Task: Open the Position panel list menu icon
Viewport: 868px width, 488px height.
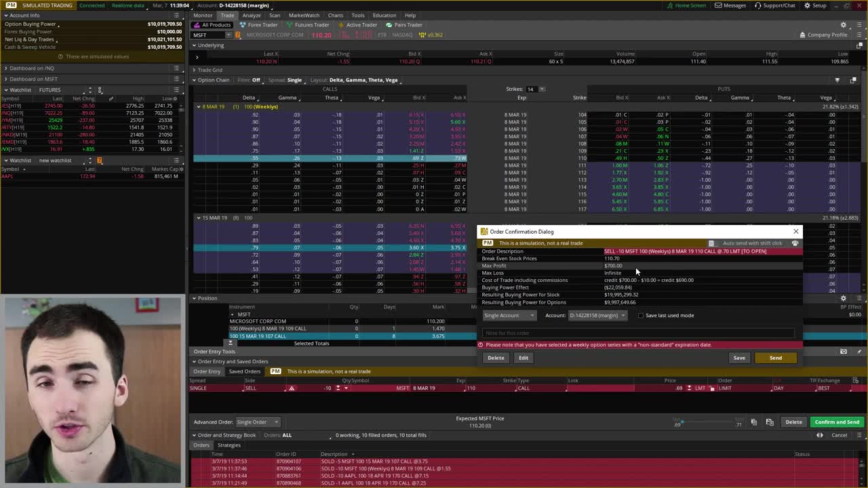Action: point(859,298)
